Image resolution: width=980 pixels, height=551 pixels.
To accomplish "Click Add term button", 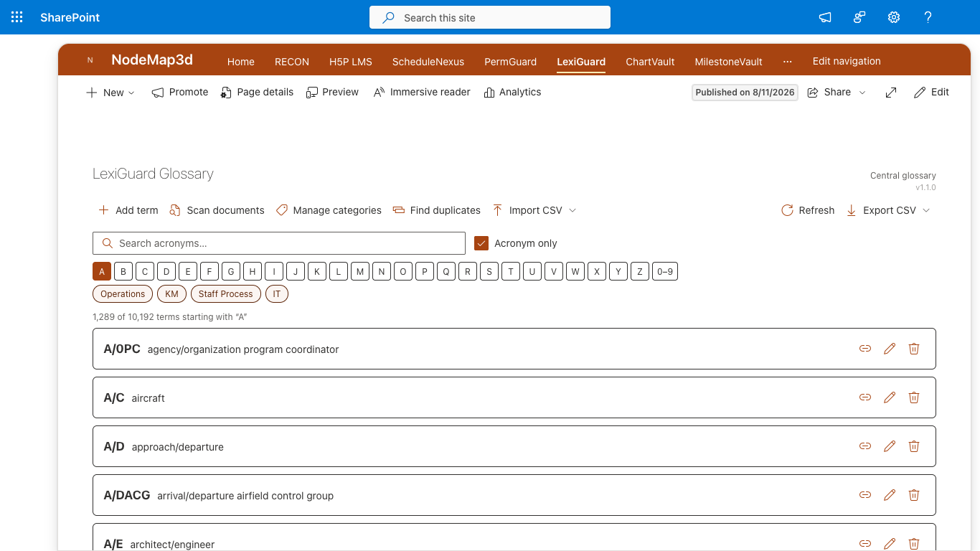I will click(128, 210).
